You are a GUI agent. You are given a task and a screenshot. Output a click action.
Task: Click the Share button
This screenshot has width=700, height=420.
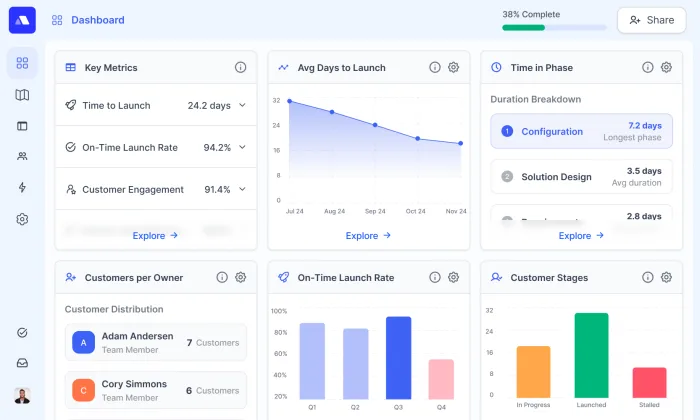pos(652,20)
